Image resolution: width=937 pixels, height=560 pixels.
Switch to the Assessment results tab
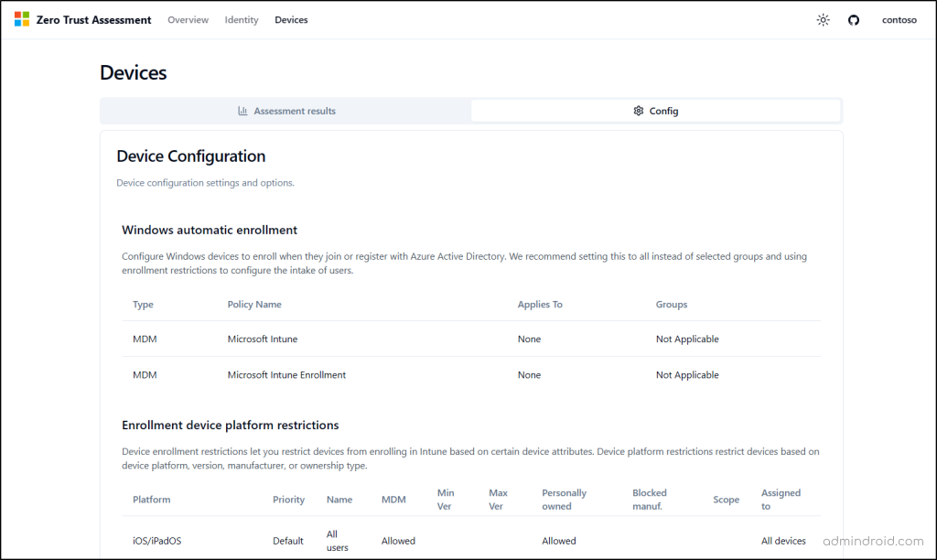tap(286, 111)
